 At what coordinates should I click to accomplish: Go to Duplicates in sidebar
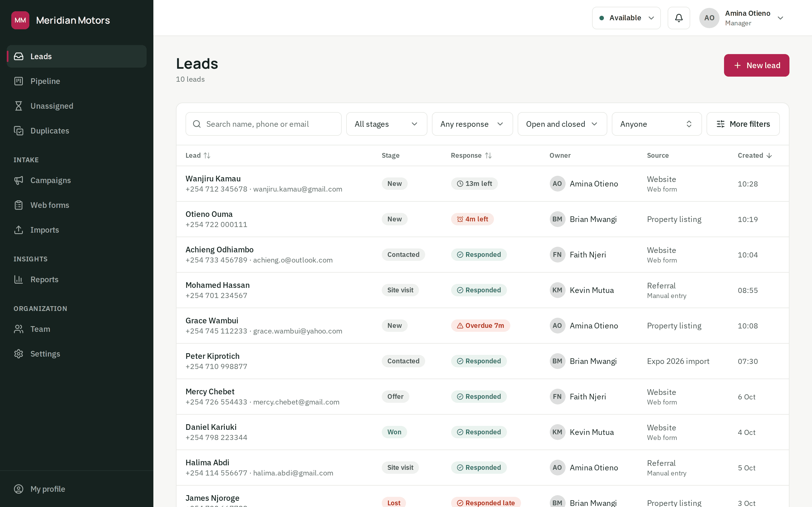click(x=76, y=131)
